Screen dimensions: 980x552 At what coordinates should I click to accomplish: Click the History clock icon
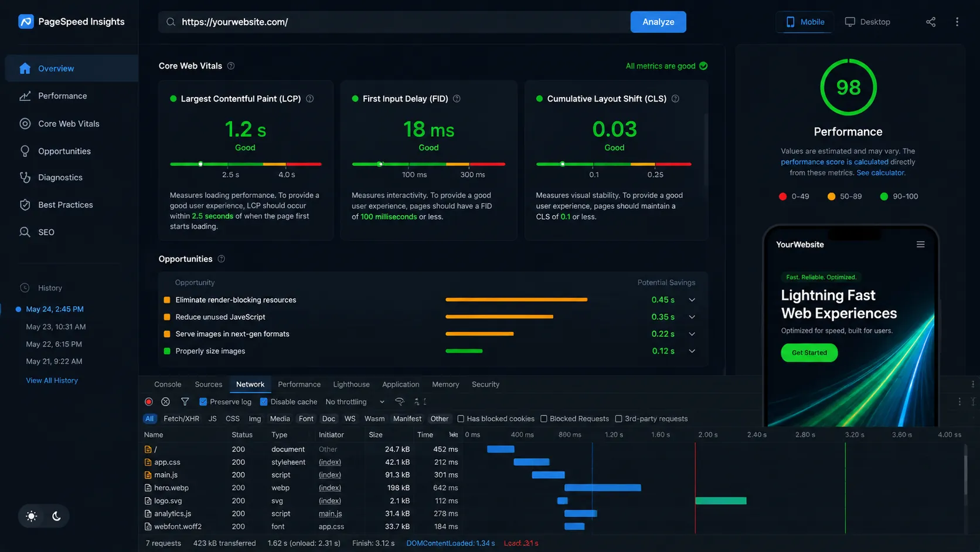tap(25, 288)
